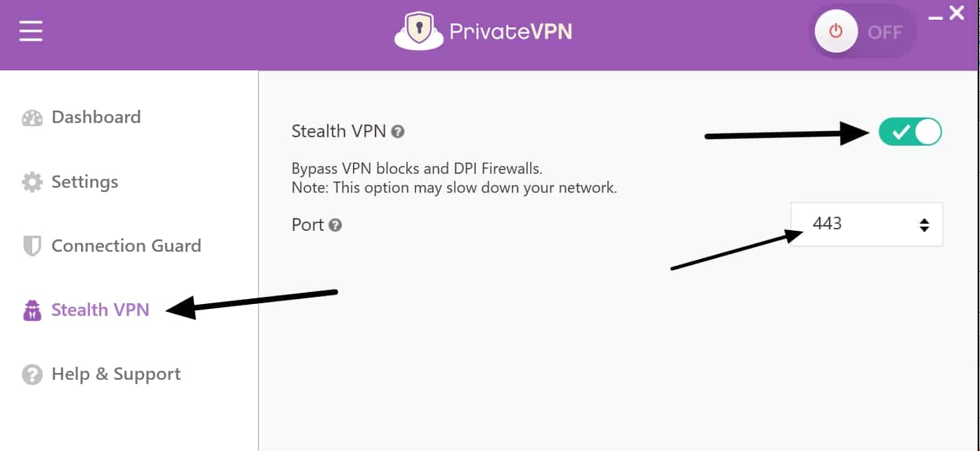980x451 pixels.
Task: Click the Settings gear icon
Action: click(32, 182)
